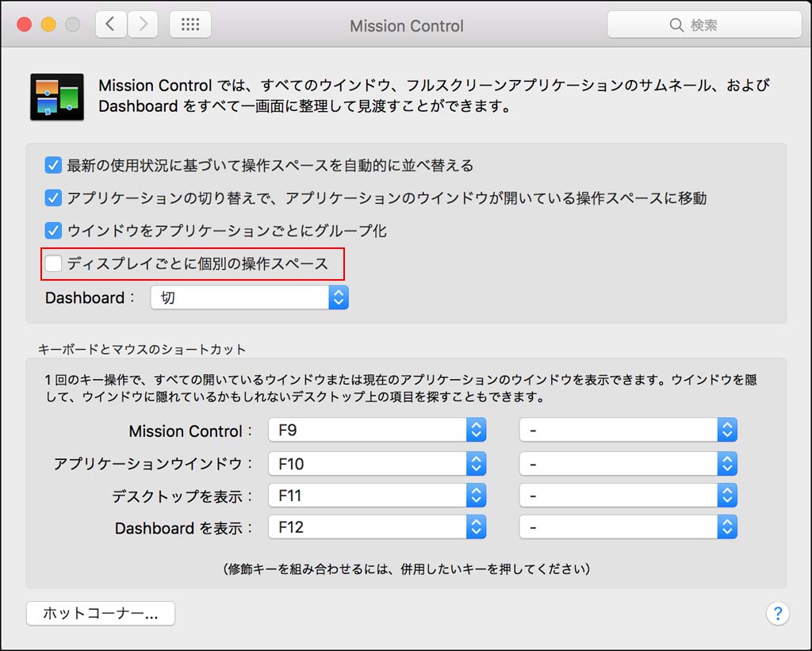
Task: Open the Mission Control F9 key dropdown
Action: (377, 430)
